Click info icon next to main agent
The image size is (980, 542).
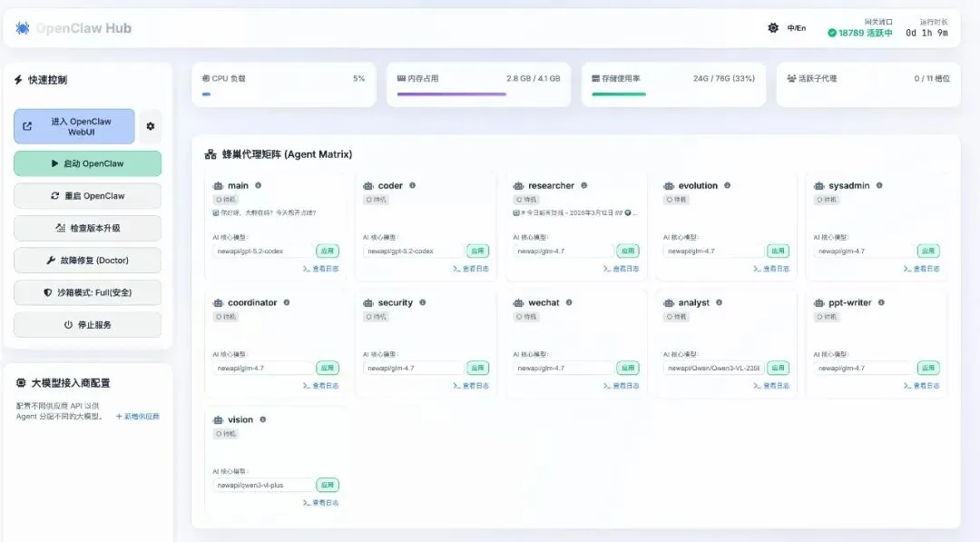[x=258, y=186]
